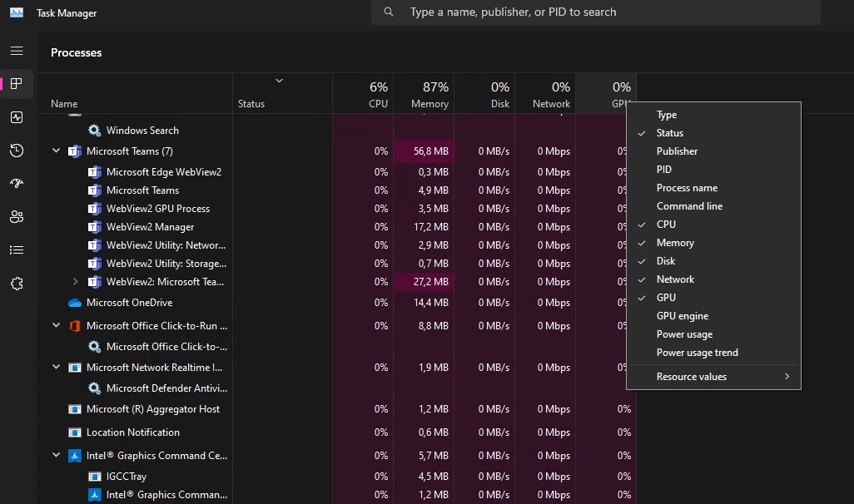854x504 pixels.
Task: Click the 17,2 MB memory cell
Action: (424, 227)
